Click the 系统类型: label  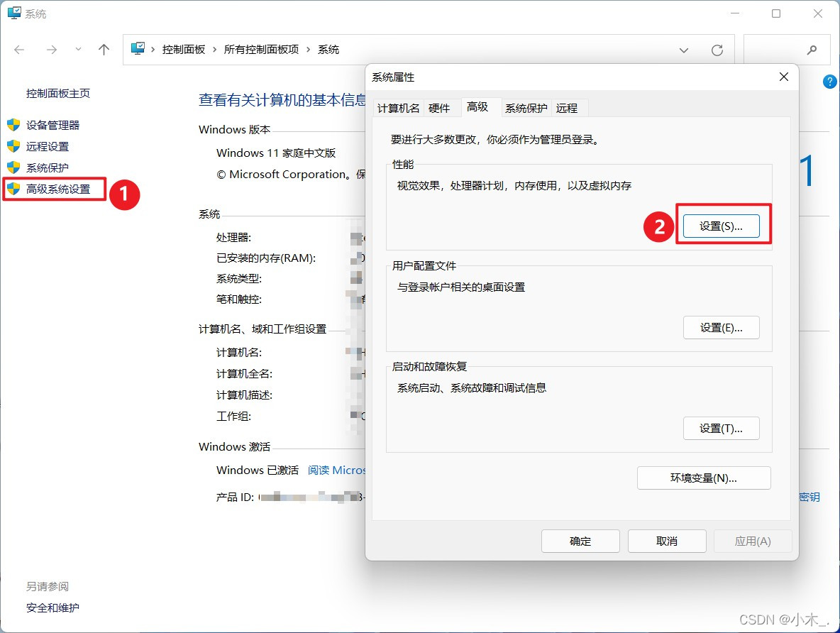click(x=239, y=279)
